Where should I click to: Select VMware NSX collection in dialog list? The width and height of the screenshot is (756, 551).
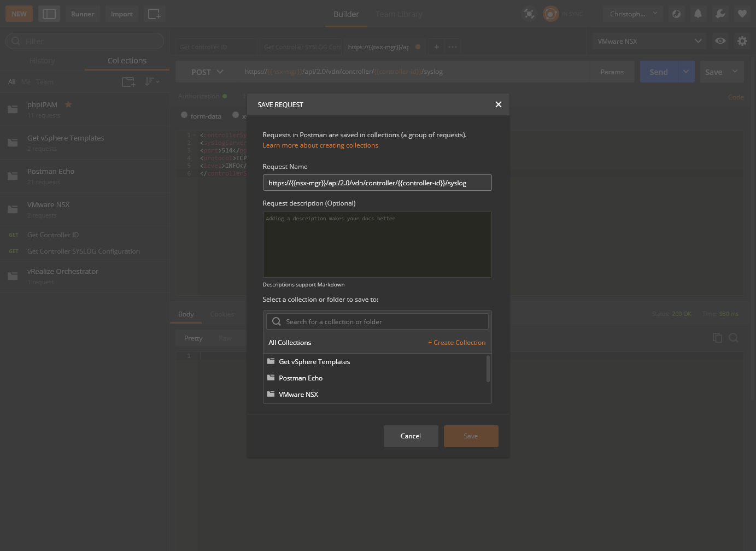[298, 395]
